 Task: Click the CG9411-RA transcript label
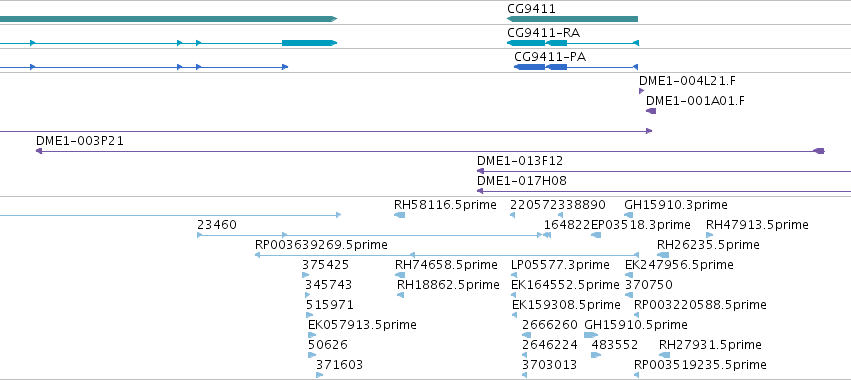543,33
